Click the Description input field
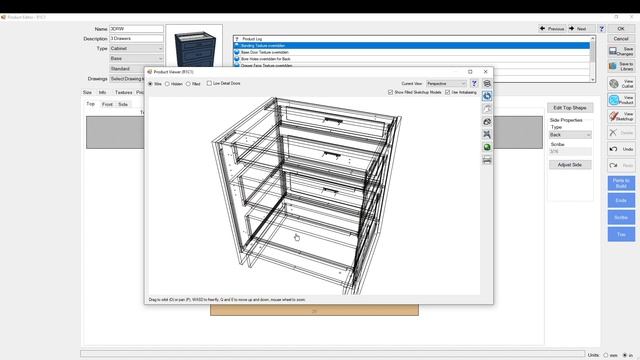Screen dimensions: 640x360 (136, 38)
